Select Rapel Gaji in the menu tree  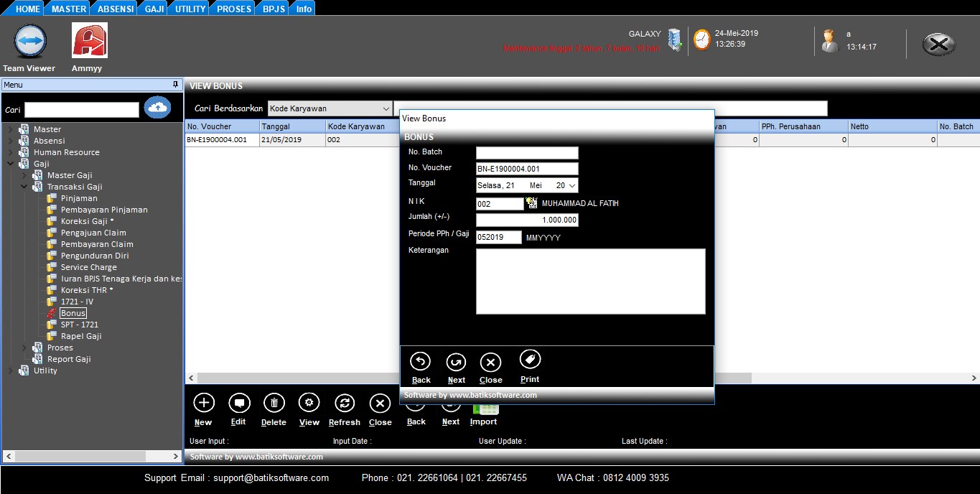point(81,336)
